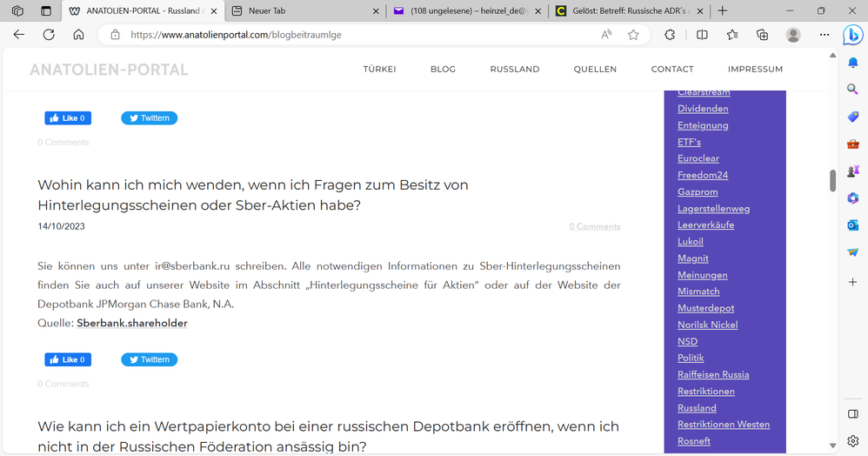Open sidebar Games icon

[853, 171]
